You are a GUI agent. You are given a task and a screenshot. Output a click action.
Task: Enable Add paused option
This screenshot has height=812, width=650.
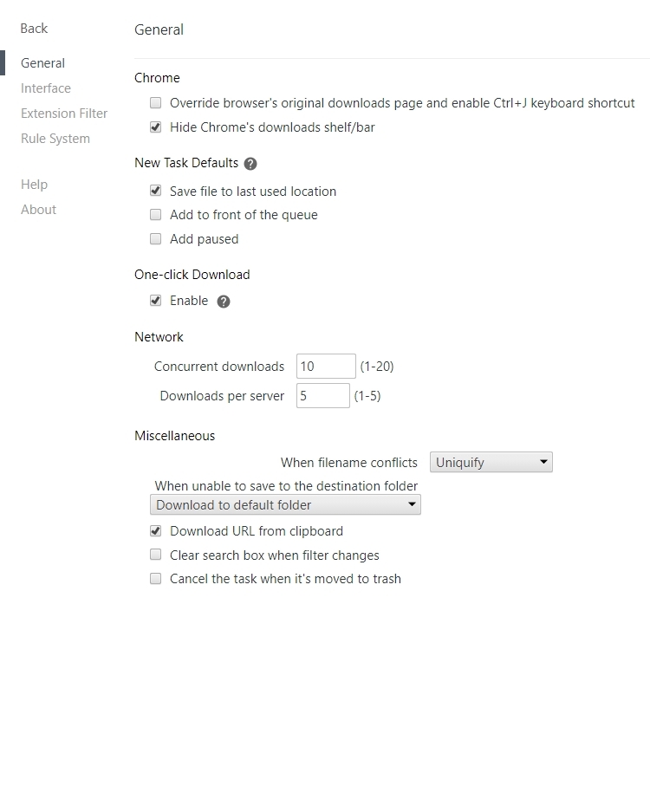[155, 238]
